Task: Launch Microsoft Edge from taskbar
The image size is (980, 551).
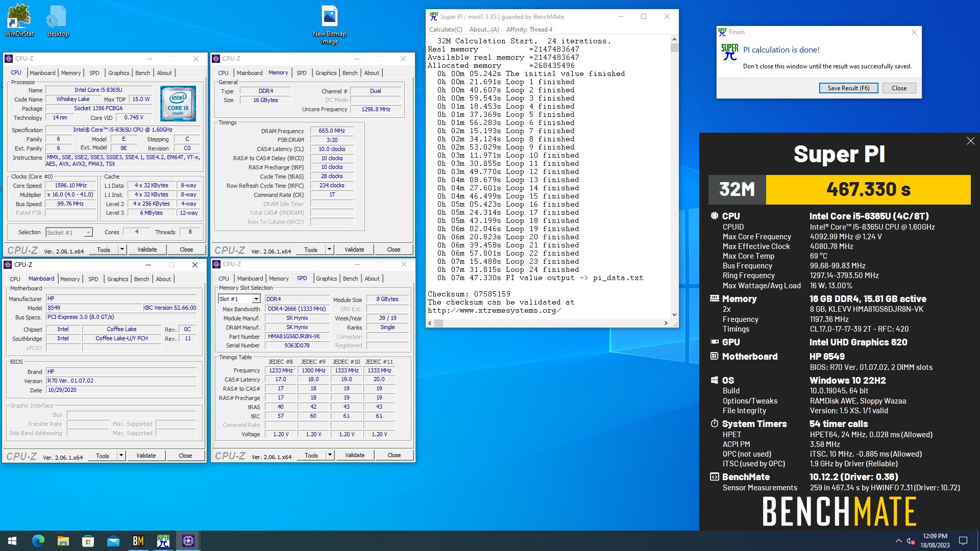Action: coord(38,541)
